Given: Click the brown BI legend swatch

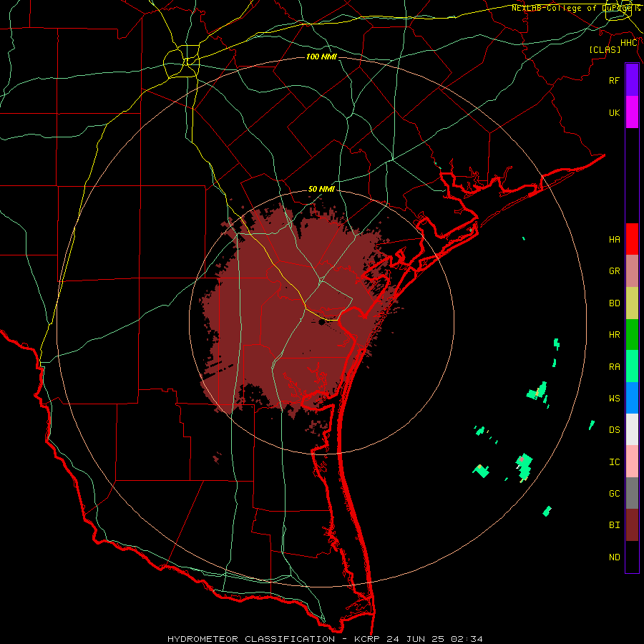Looking at the screenshot, I should pos(632,525).
